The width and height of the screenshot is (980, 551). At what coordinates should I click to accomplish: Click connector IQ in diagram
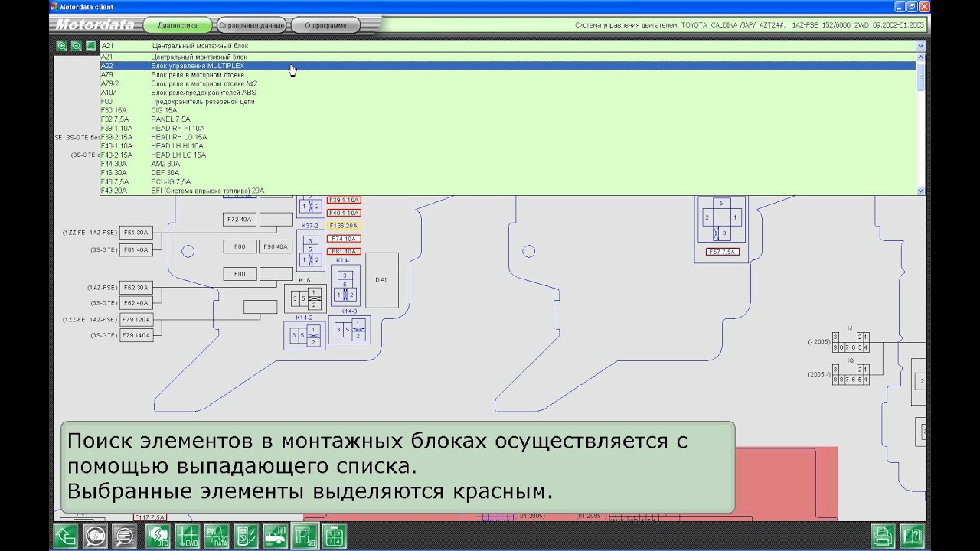tap(850, 374)
